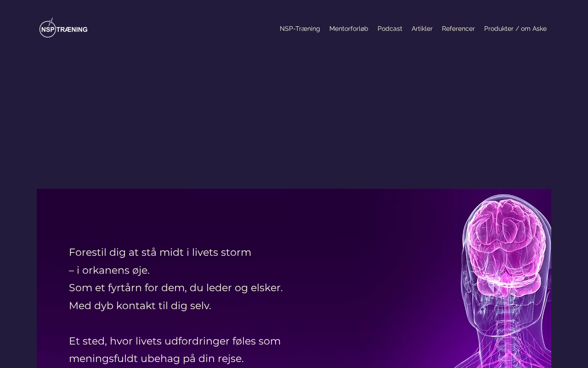Go to the Mentorforløb page

(x=349, y=29)
